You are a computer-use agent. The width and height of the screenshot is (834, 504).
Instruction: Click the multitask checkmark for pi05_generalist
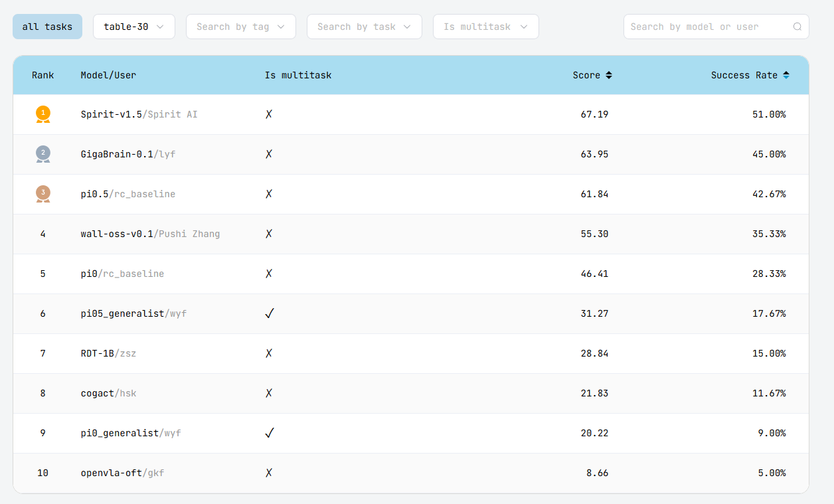coord(269,313)
